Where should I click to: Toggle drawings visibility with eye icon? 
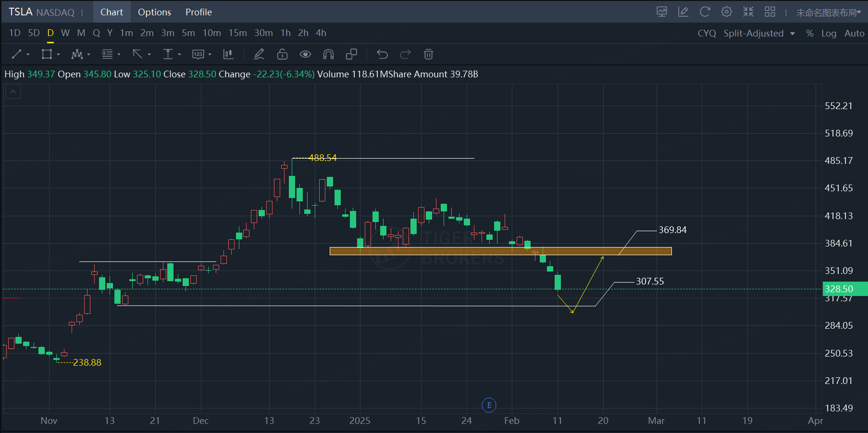coord(305,54)
